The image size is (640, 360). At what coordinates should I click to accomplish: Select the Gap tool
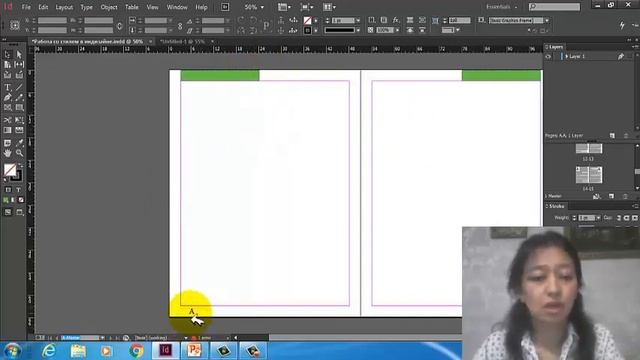pos(19,64)
